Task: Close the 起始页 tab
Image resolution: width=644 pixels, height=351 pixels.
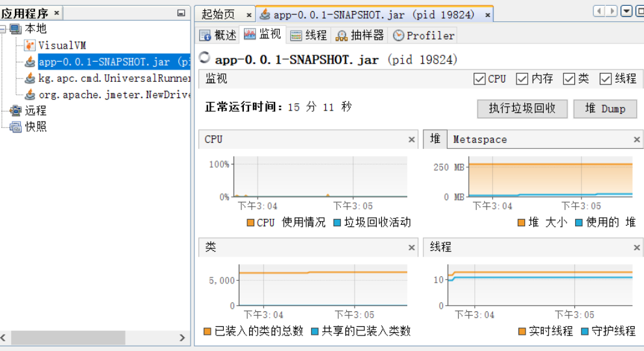Action: (x=248, y=15)
